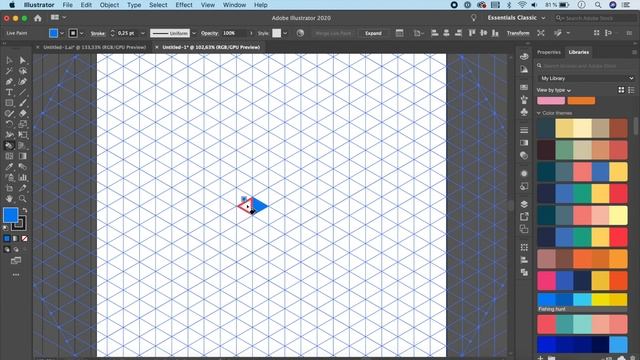Activate the Type tool
This screenshot has width=640, height=360.
tap(9, 92)
